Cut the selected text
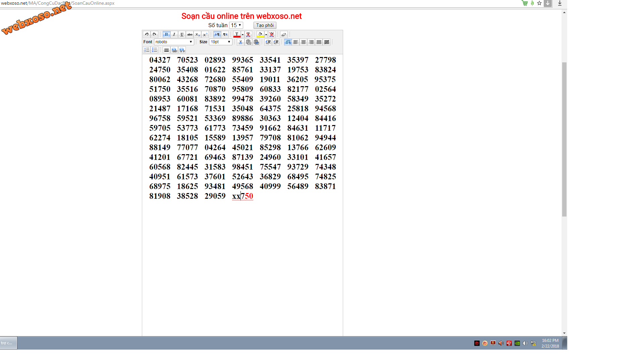 pyautogui.click(x=240, y=42)
